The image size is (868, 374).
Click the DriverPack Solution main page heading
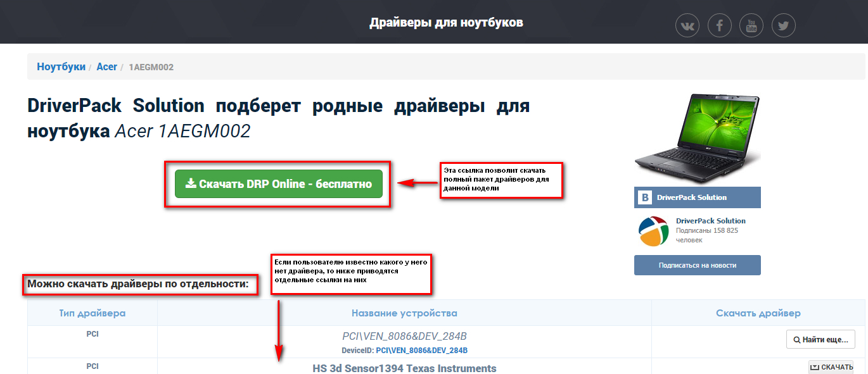tap(279, 118)
